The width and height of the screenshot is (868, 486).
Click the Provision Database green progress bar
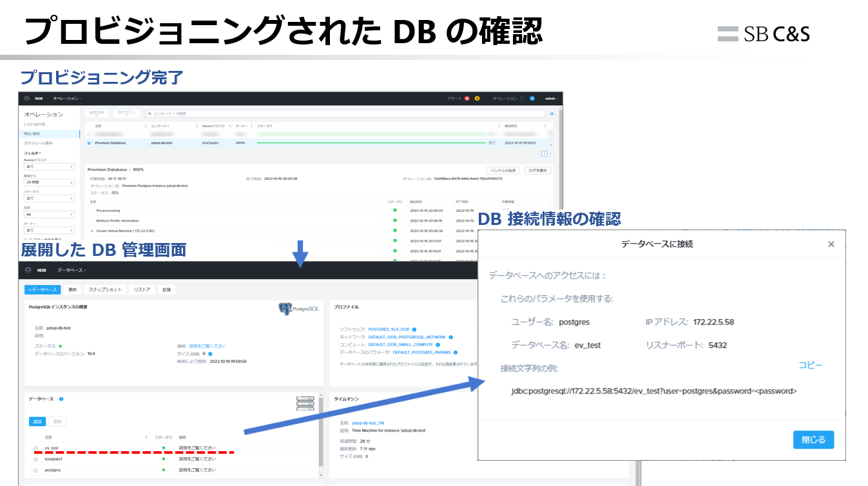(x=371, y=143)
